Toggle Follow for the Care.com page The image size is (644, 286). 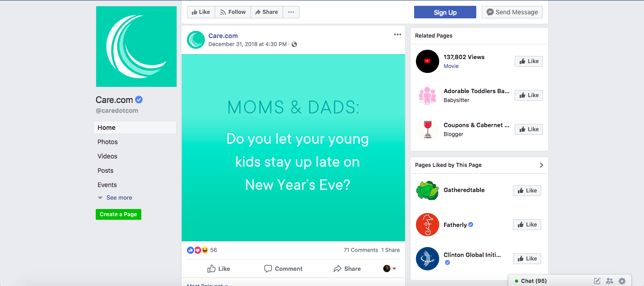pos(233,12)
